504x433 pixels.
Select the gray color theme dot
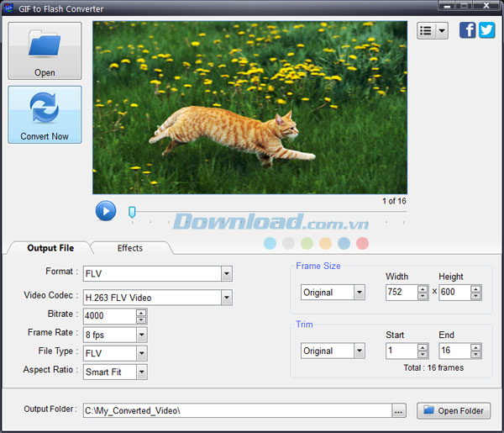tap(288, 243)
